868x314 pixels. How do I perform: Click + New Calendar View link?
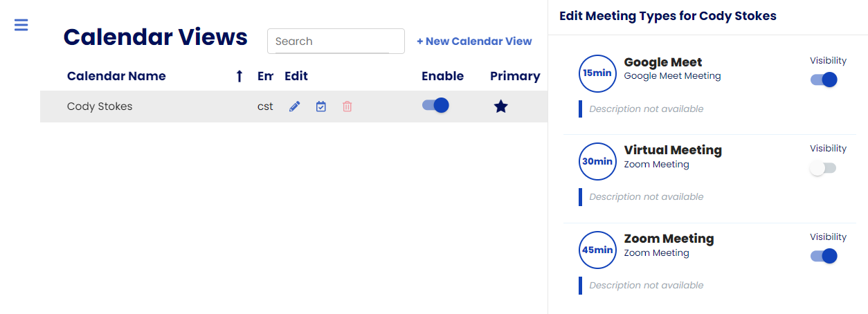pos(474,41)
